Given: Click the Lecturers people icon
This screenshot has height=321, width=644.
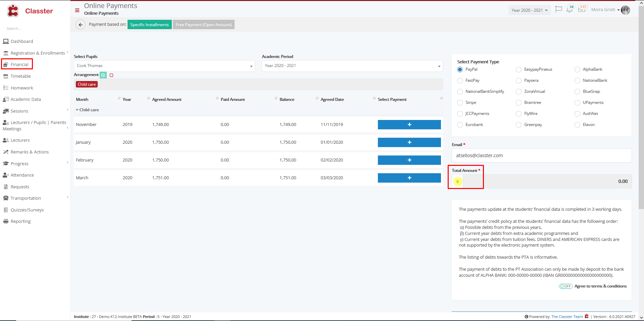Looking at the screenshot, I should [x=6, y=140].
